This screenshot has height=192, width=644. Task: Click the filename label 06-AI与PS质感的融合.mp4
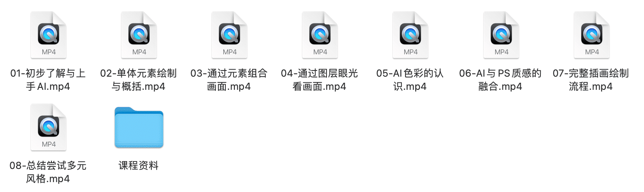pos(500,80)
